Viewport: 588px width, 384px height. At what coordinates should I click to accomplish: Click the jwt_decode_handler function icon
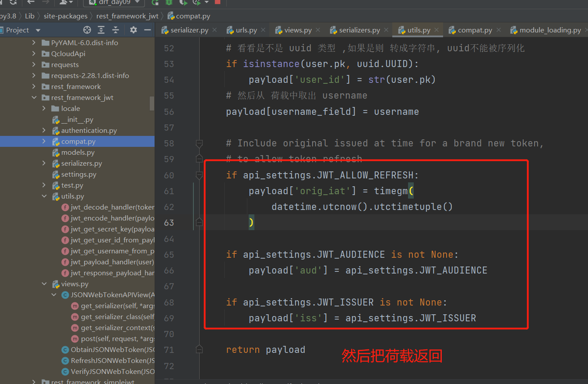tap(65, 207)
